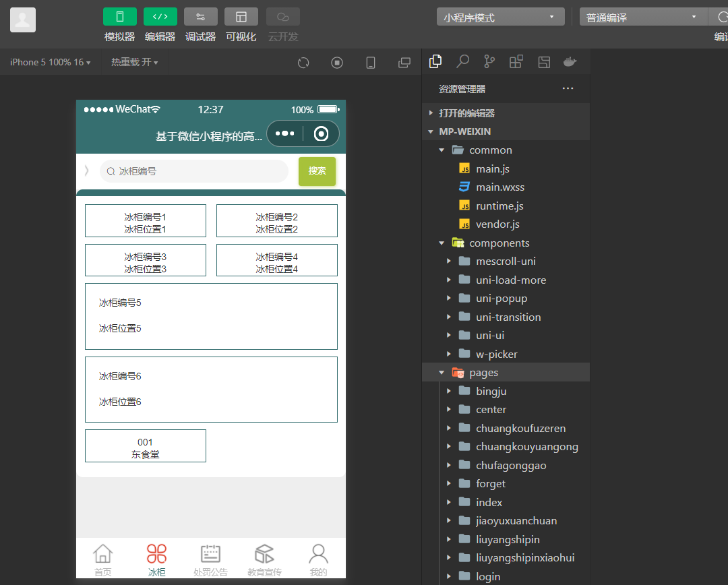This screenshot has width=728, height=585.
Task: Select the 冰柜编号1 card
Action: pos(146,221)
